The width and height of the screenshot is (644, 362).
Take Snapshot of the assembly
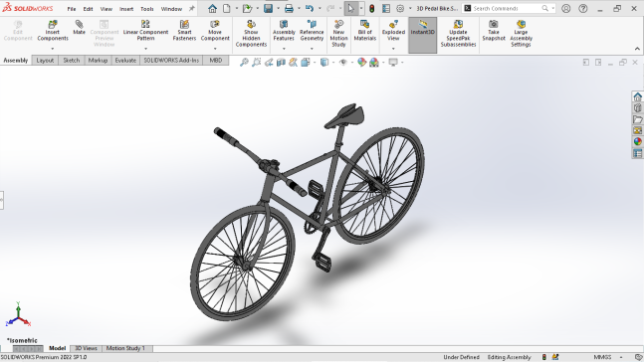494,31
